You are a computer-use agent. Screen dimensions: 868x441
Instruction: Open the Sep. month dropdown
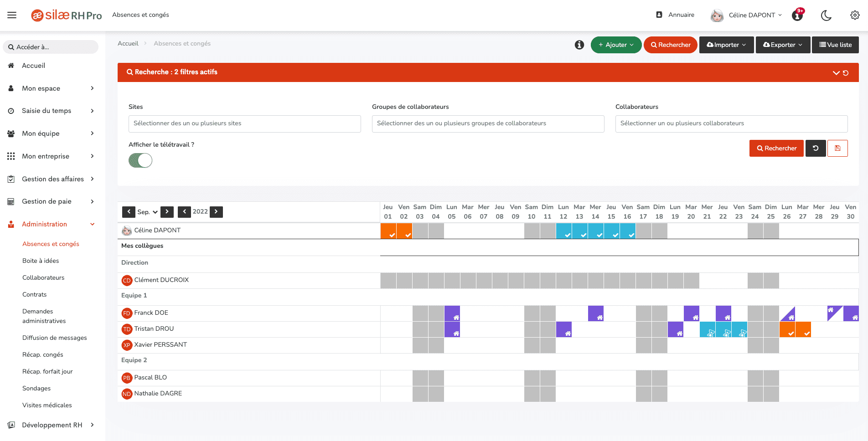(x=147, y=212)
